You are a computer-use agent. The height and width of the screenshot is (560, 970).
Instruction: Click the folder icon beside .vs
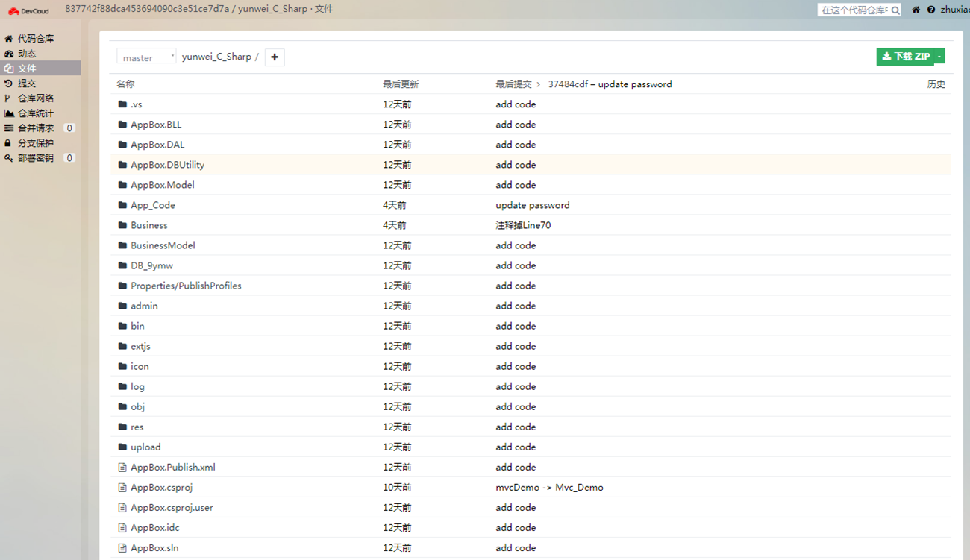pyautogui.click(x=122, y=104)
